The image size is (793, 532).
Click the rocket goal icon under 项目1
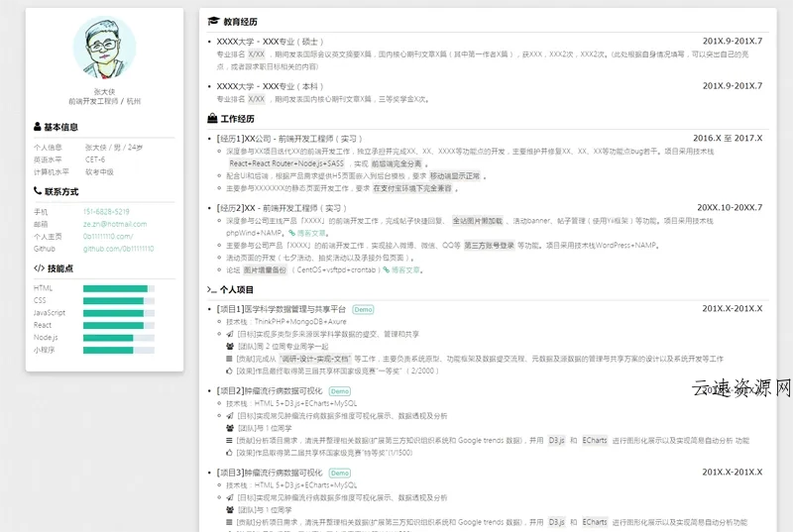click(x=229, y=335)
